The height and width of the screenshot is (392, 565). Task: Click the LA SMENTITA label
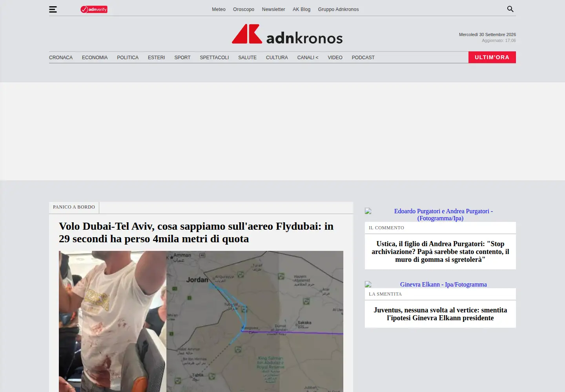pos(385,294)
